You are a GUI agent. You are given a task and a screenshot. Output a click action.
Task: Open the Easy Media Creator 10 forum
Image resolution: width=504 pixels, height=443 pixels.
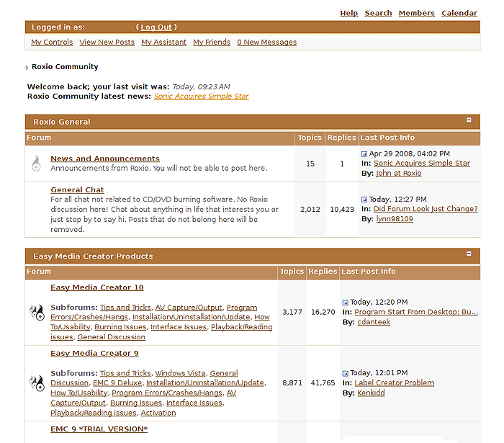pyautogui.click(x=96, y=287)
